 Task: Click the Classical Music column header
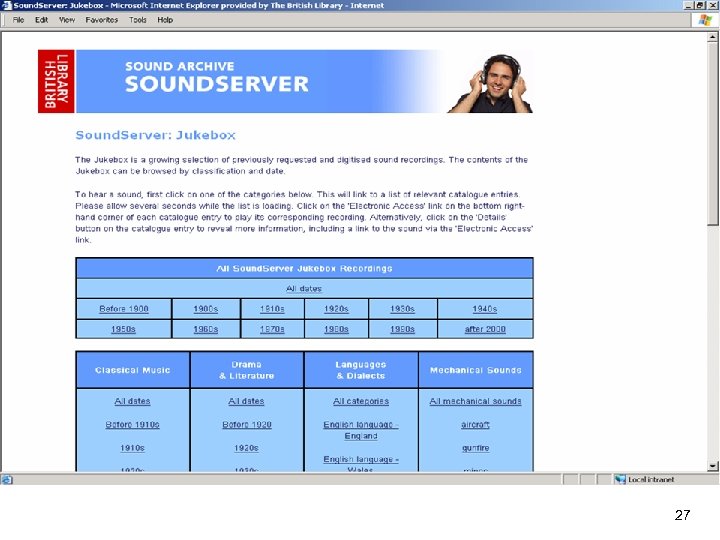click(133, 370)
